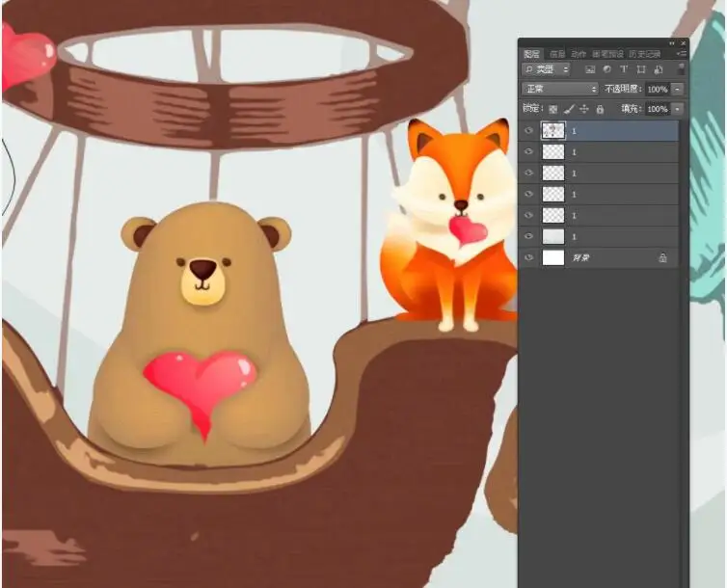The height and width of the screenshot is (588, 727).
Task: Toggle visibility eye of the 背景 layer
Action: tap(528, 257)
